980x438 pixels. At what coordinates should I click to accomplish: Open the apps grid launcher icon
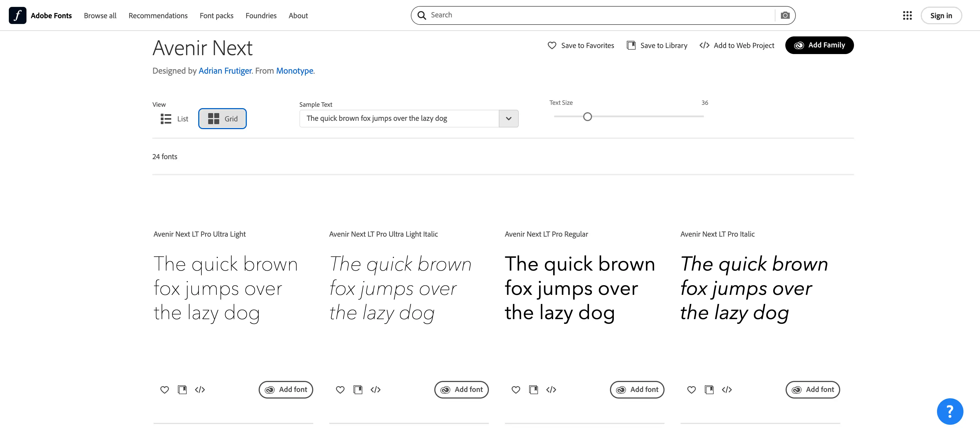pyautogui.click(x=907, y=16)
